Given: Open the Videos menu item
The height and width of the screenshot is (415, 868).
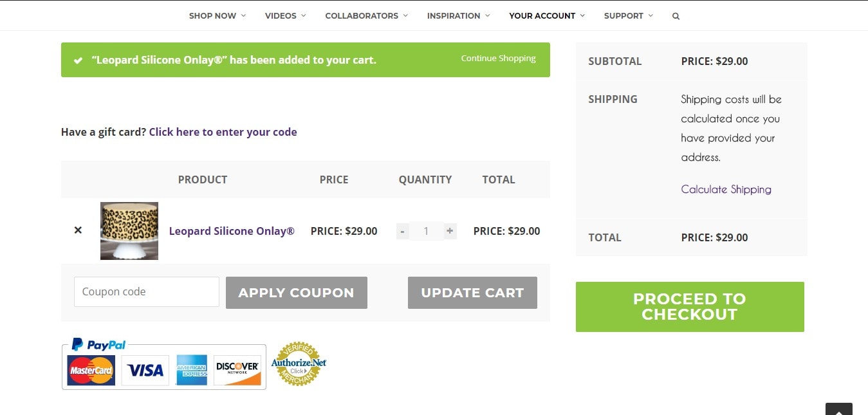Looking at the screenshot, I should 286,15.
